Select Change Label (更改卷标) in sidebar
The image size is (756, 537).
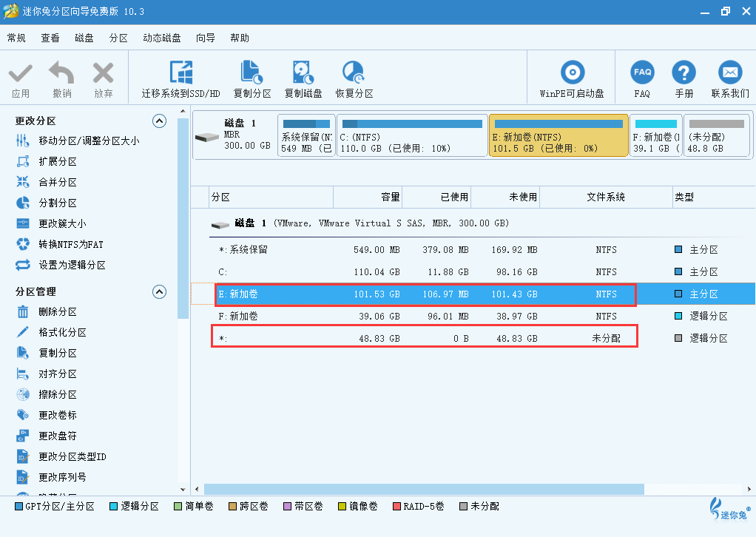(47, 416)
